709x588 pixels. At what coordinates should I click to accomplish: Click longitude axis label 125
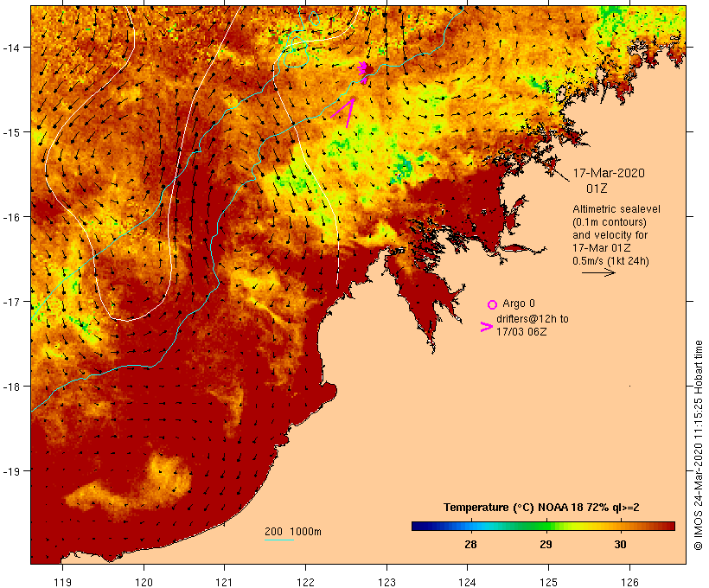548,582
